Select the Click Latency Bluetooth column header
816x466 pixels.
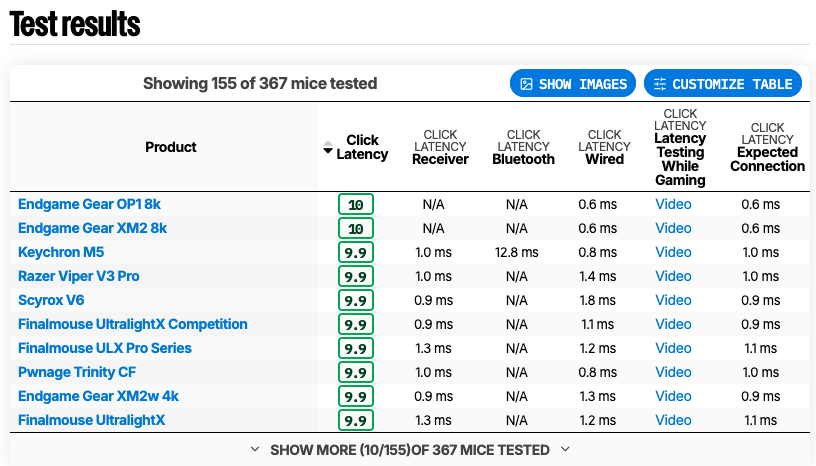[x=524, y=147]
